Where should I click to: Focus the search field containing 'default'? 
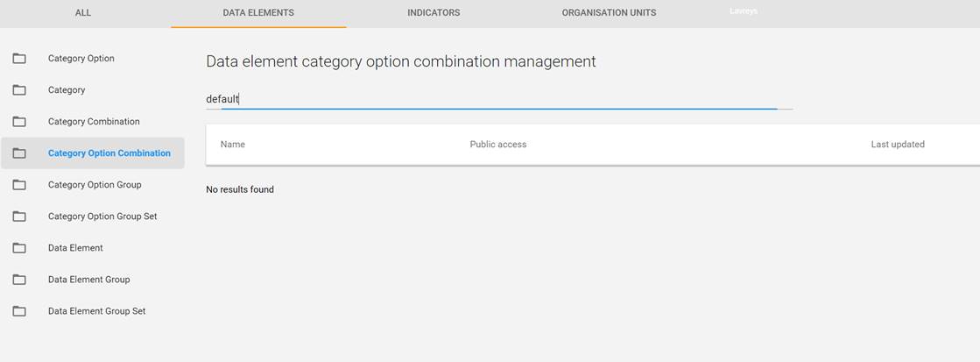point(499,99)
